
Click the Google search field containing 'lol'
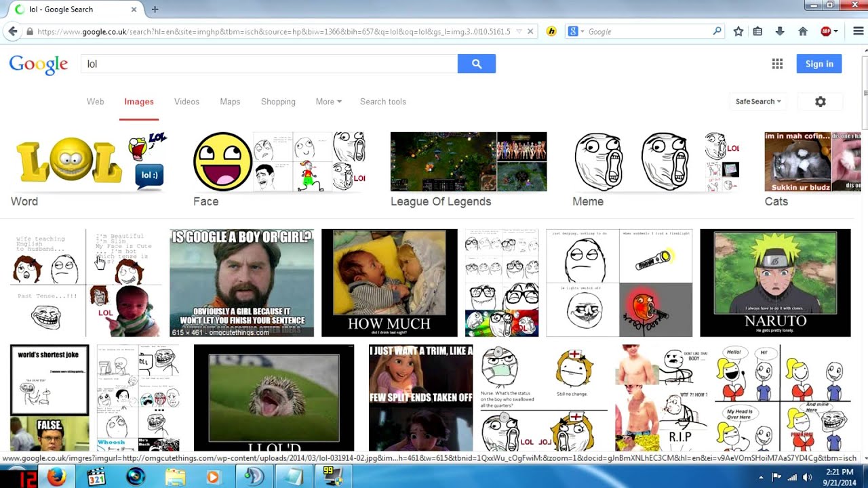point(269,64)
